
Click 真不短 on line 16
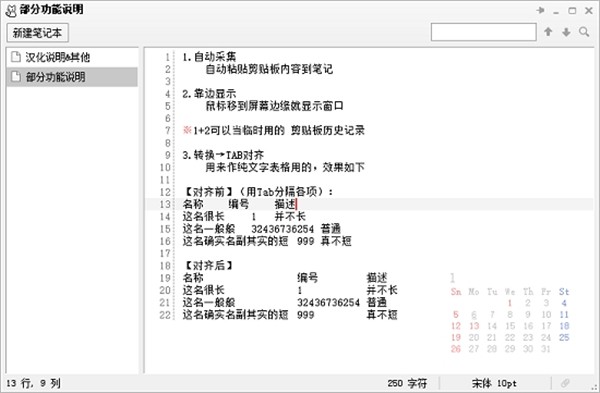(336, 241)
